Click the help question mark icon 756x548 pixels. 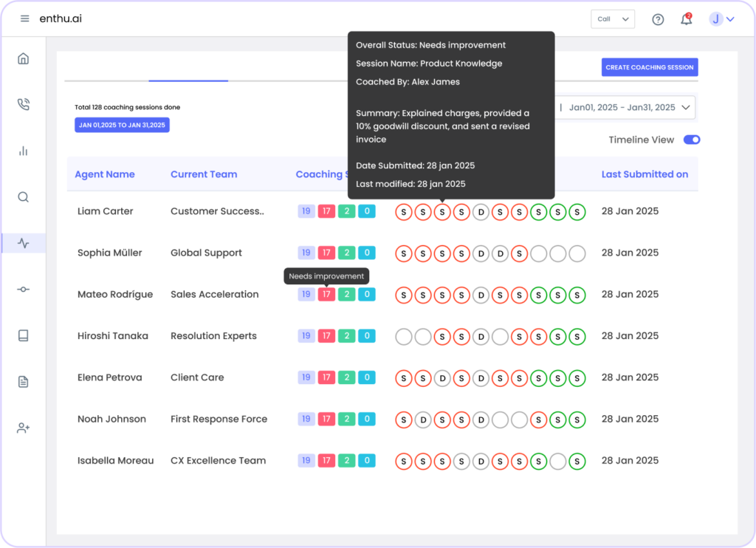pos(658,19)
